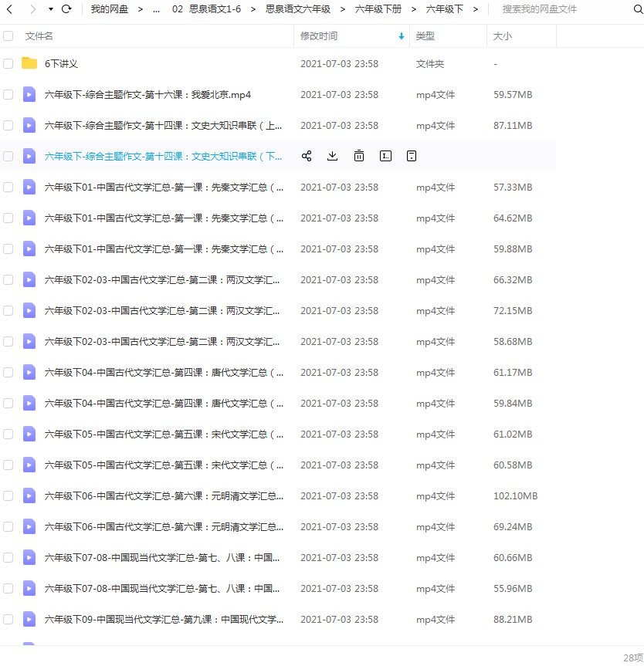Open the 文史大知识串联（上 file name
Viewport: 644px width, 666px height.
[163, 125]
